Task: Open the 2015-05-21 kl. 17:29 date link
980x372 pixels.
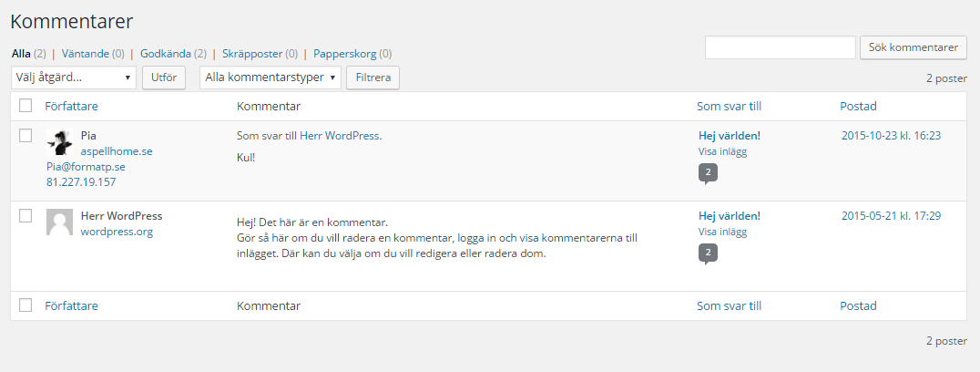Action: [892, 216]
